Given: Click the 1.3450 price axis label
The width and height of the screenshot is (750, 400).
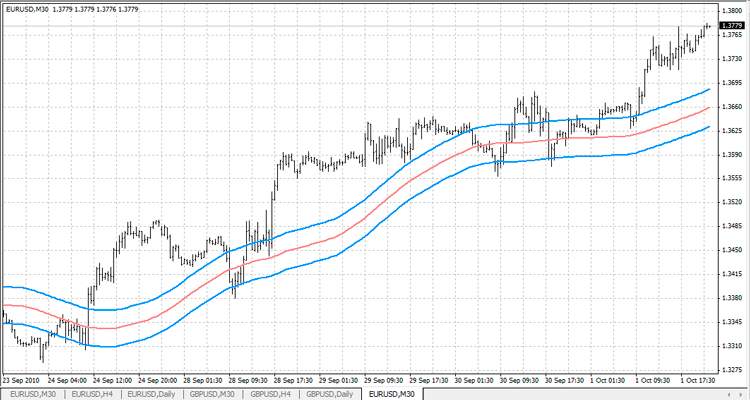Looking at the screenshot, I should (x=731, y=250).
